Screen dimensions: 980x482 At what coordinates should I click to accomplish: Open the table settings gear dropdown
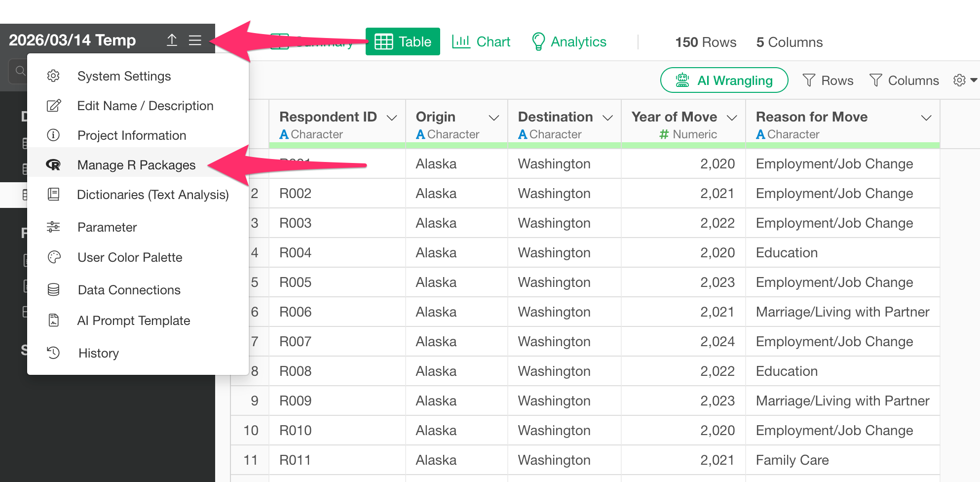point(965,80)
